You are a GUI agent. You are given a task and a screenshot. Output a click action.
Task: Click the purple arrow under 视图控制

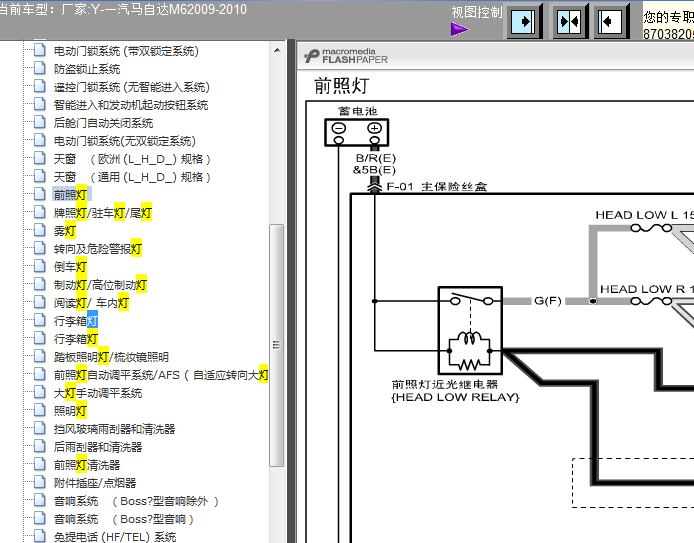[460, 30]
